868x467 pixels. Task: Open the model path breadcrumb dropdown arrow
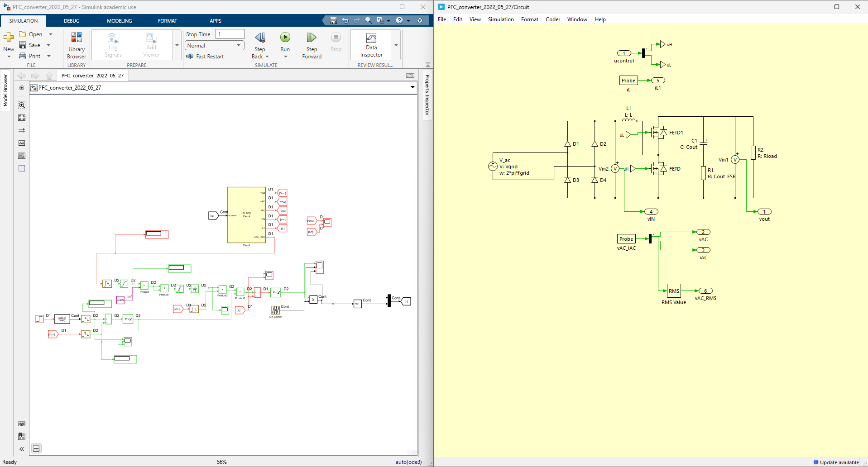tap(412, 87)
